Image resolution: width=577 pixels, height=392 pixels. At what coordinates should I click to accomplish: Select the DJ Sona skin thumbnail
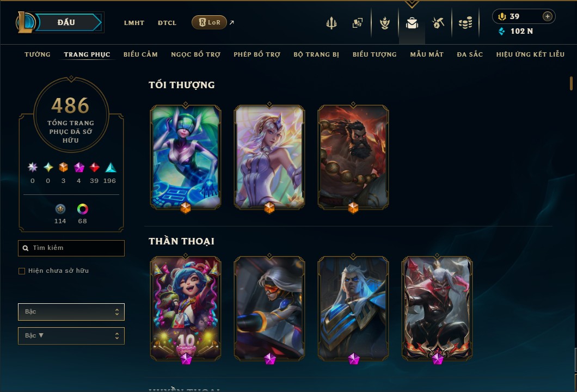[x=186, y=157]
